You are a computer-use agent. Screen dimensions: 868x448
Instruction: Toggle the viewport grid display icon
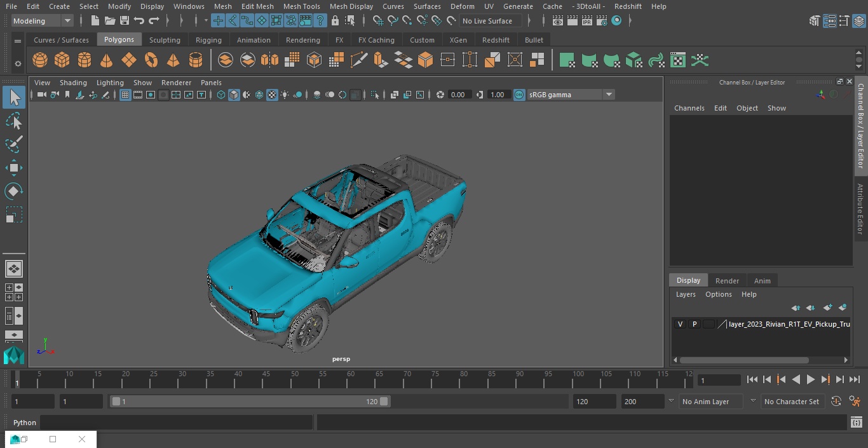(125, 95)
